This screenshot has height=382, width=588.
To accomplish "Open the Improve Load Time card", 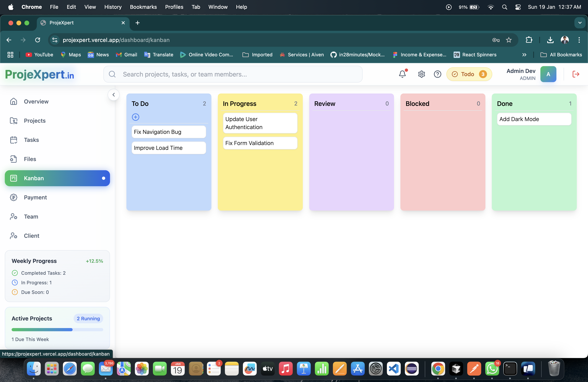I will tap(169, 148).
